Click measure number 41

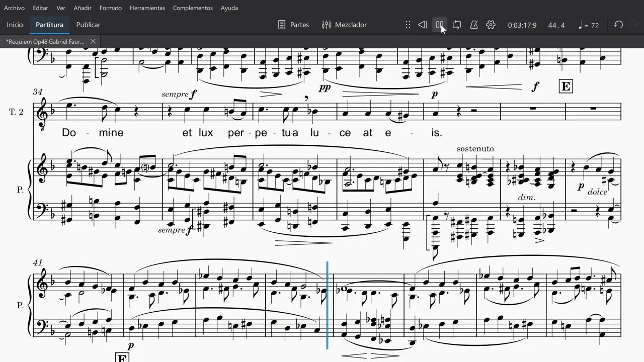pyautogui.click(x=38, y=262)
